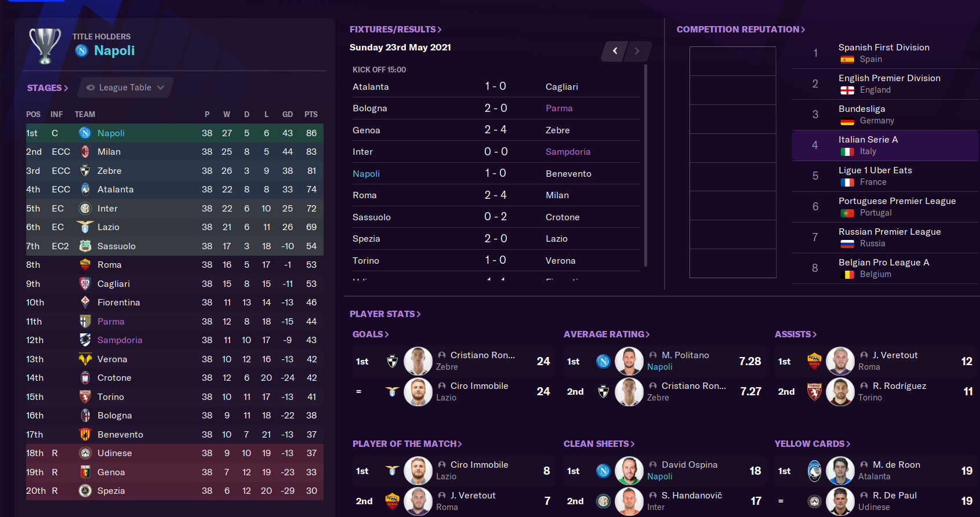Open the League Table dropdown
The width and height of the screenshot is (980, 517).
(x=125, y=88)
